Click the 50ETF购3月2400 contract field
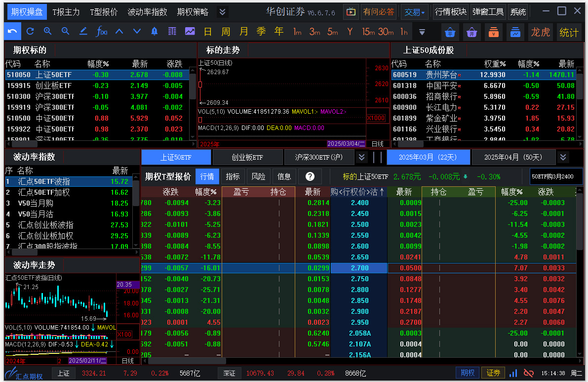 click(555, 176)
